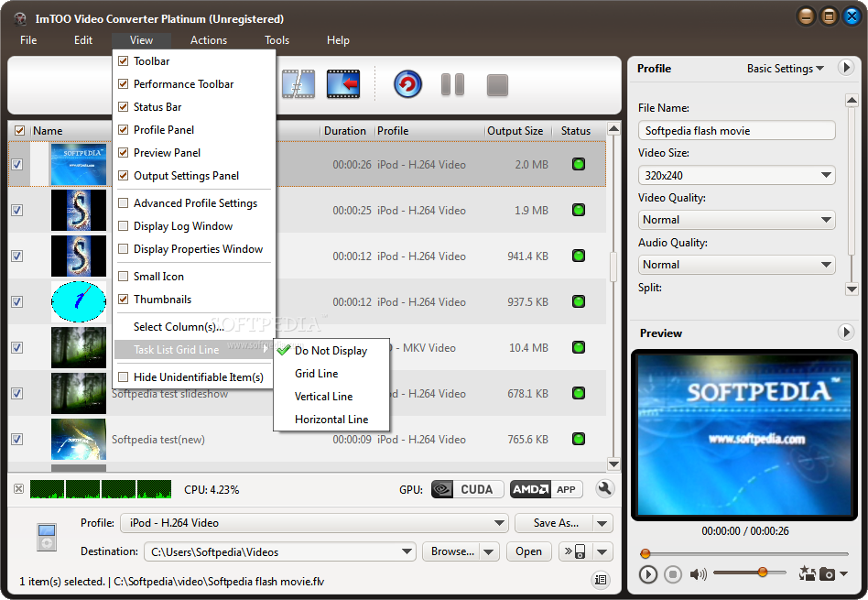Enable Small Icon view option
Viewport: 868px width, 600px height.
(x=194, y=277)
